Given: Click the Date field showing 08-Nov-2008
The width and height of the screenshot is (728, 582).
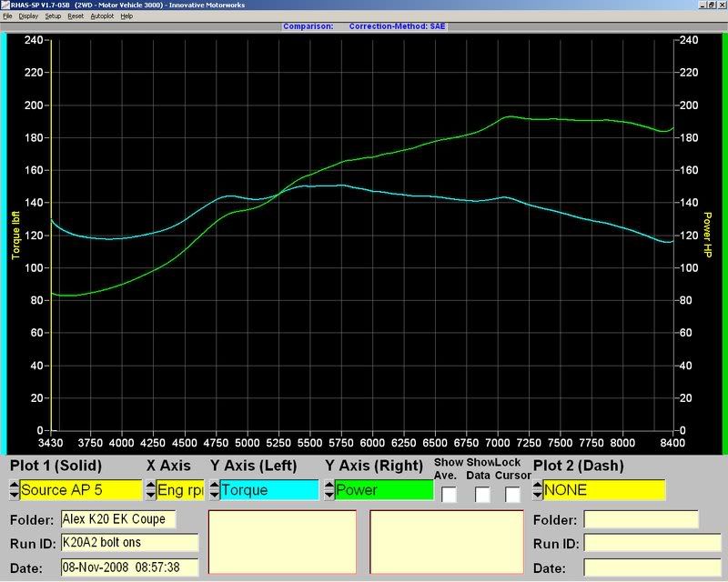Looking at the screenshot, I should 129,567.
